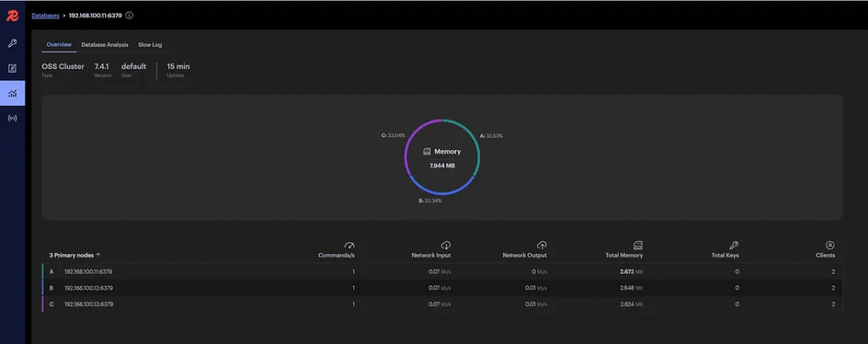Select the Analysis Tools chart icon
The image size is (868, 344).
click(12, 93)
